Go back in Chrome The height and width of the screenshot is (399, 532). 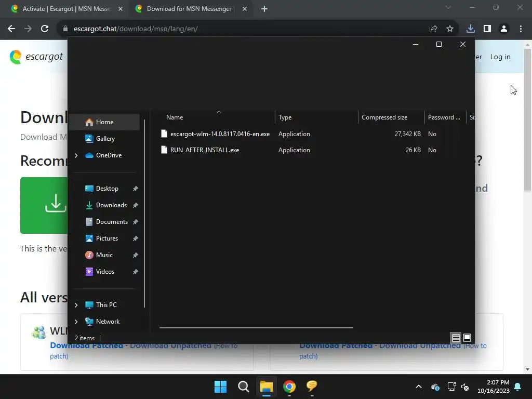11,29
